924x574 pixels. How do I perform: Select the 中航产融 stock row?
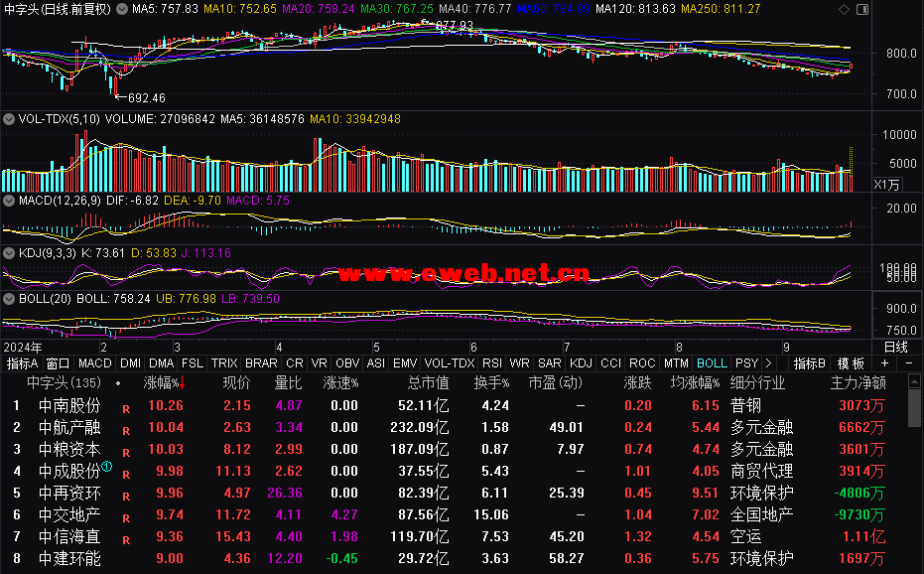pyautogui.click(x=451, y=427)
